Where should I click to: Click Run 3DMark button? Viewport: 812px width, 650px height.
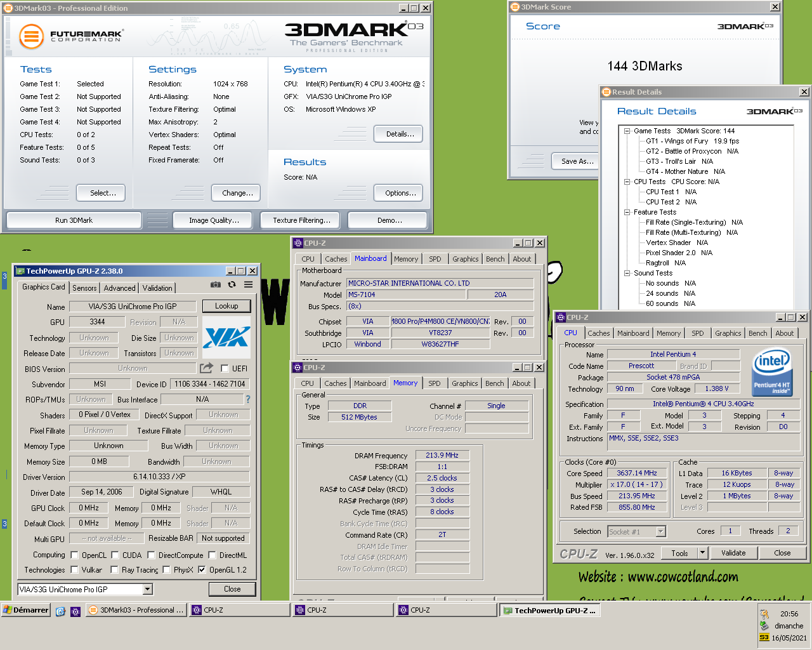point(74,220)
